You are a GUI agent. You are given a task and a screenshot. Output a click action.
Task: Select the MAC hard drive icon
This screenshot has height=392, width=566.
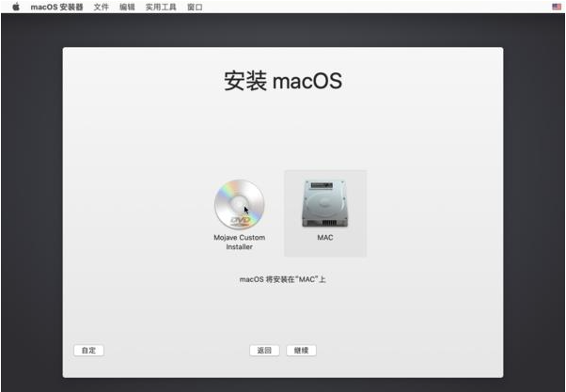(325, 204)
